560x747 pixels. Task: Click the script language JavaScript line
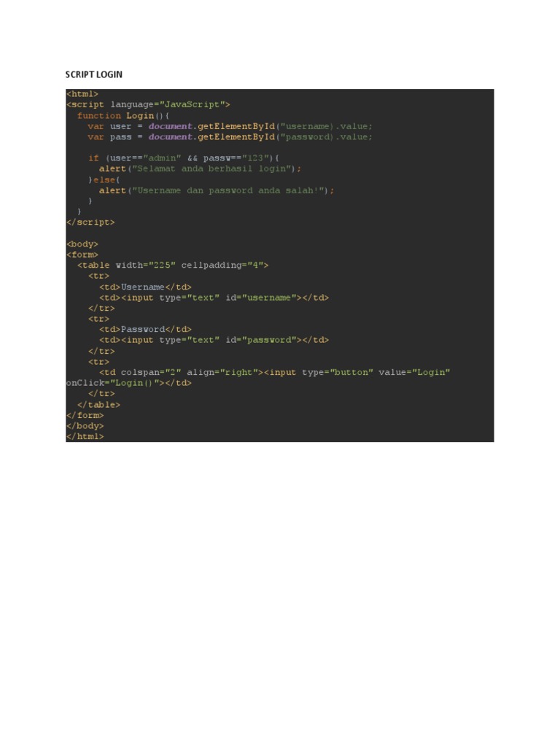pos(148,104)
